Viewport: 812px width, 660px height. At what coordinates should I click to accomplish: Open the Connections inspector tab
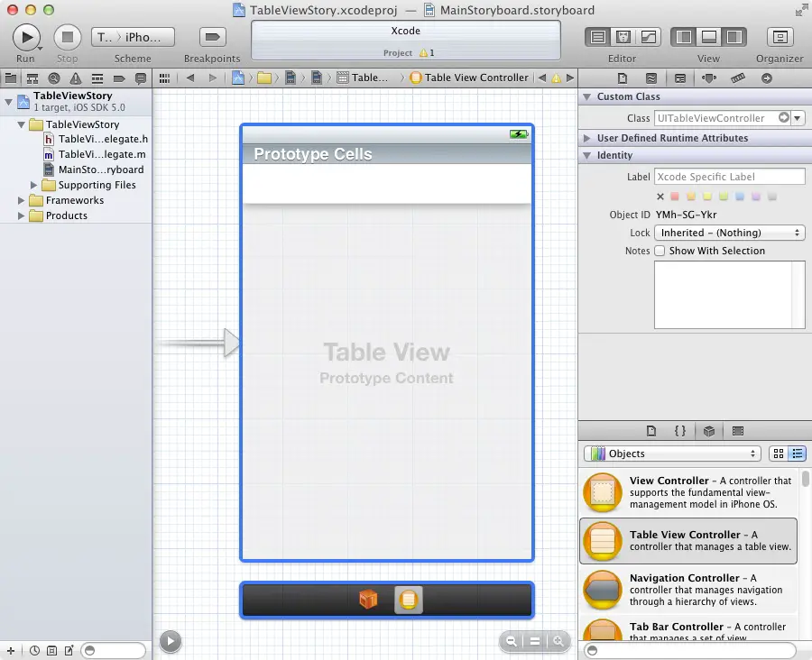766,78
